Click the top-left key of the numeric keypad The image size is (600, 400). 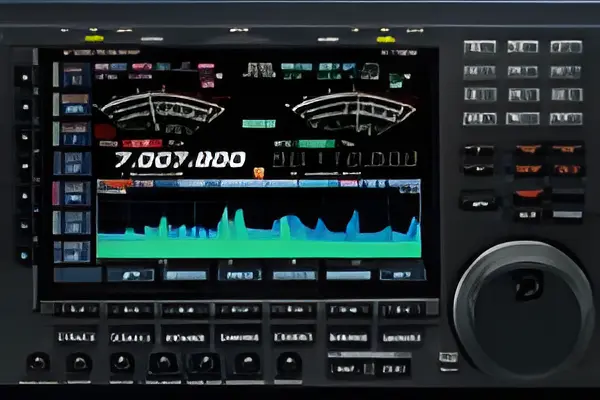(x=480, y=47)
